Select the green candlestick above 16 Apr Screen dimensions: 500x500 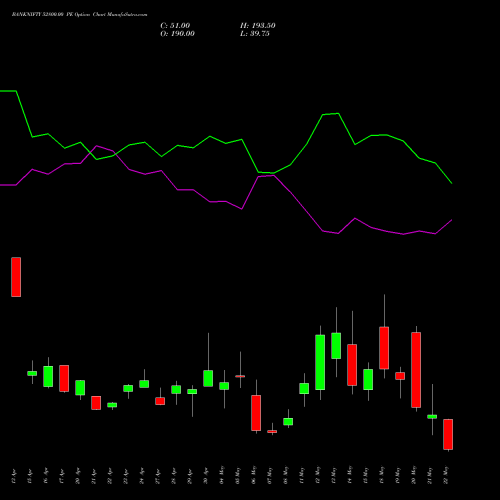point(48,377)
